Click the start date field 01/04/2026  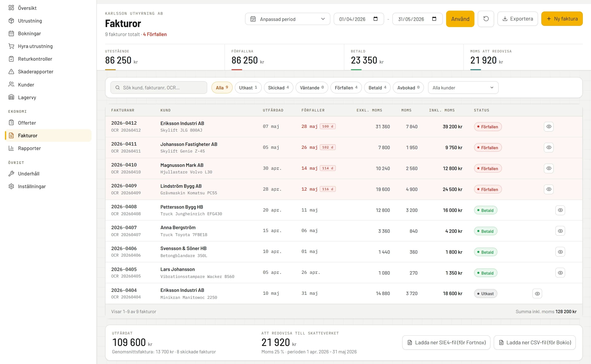click(x=359, y=19)
